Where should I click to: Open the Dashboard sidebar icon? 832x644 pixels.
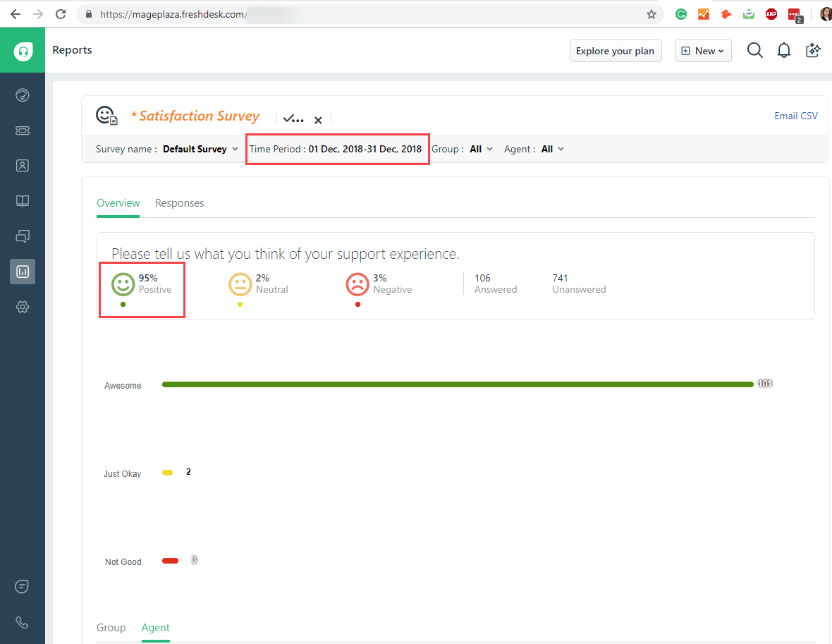23,95
